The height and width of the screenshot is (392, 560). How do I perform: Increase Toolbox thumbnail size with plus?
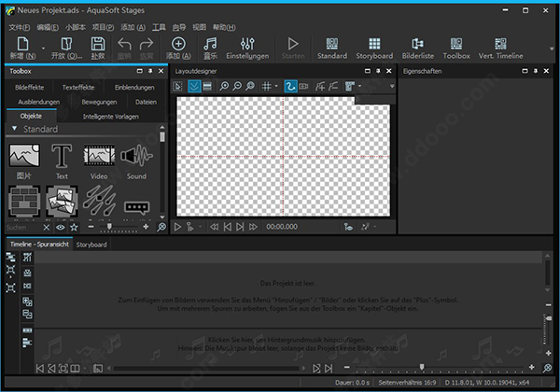(x=146, y=227)
